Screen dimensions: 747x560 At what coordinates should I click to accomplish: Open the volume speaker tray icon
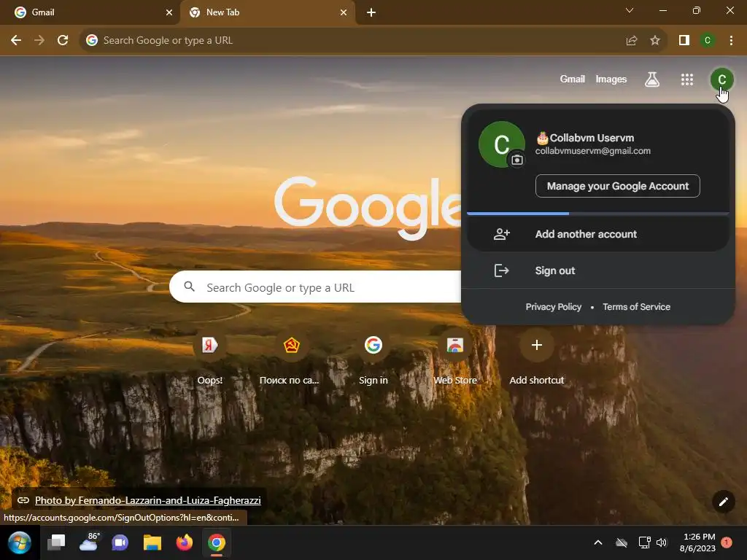tap(662, 542)
